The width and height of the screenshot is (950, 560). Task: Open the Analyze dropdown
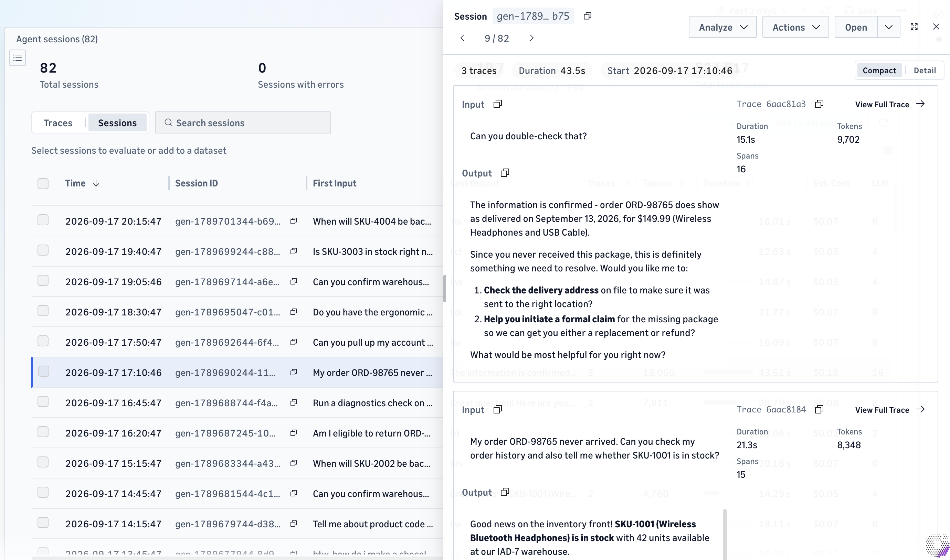[722, 27]
